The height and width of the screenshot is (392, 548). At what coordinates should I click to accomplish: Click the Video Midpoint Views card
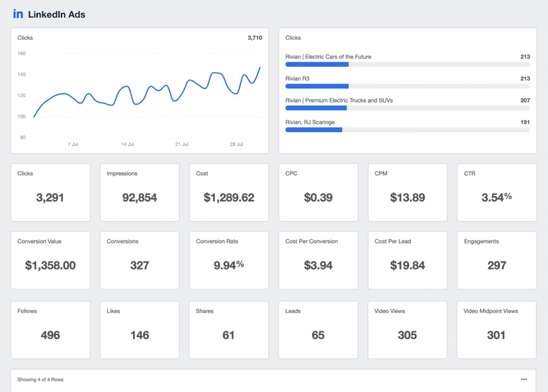click(496, 329)
